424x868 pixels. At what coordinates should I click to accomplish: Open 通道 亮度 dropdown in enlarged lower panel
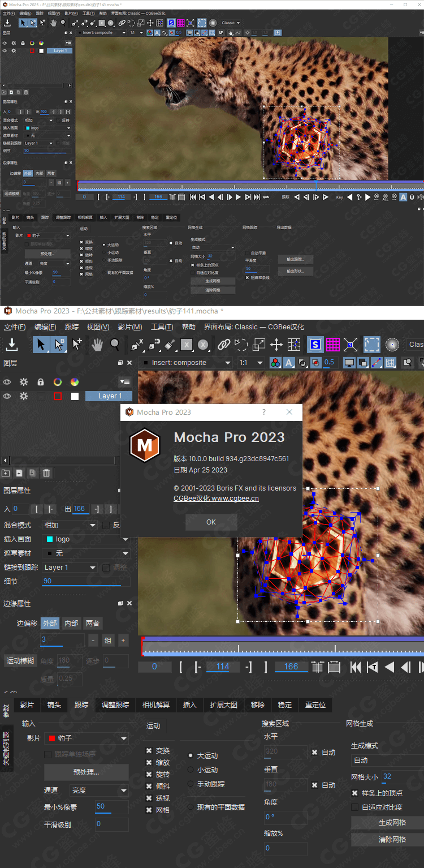tap(98, 790)
